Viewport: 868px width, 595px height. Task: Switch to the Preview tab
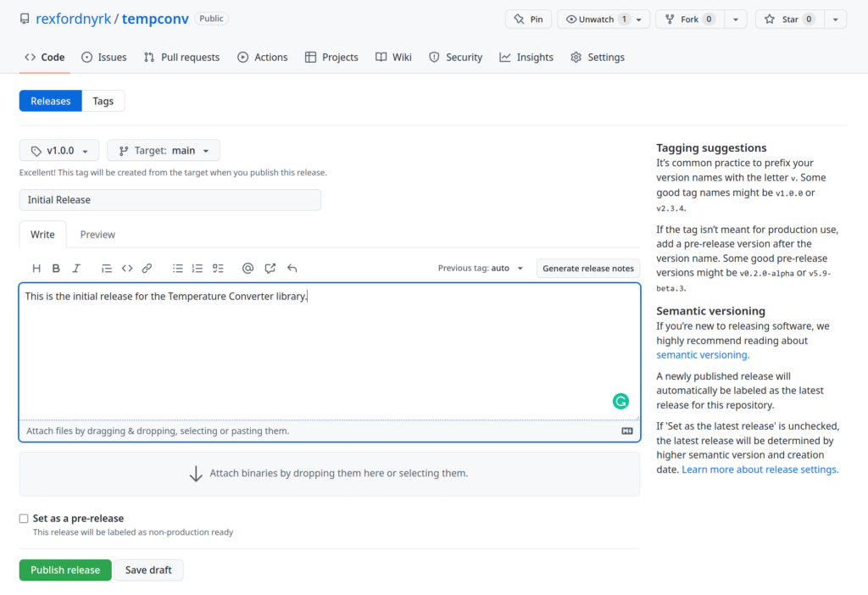tap(97, 235)
